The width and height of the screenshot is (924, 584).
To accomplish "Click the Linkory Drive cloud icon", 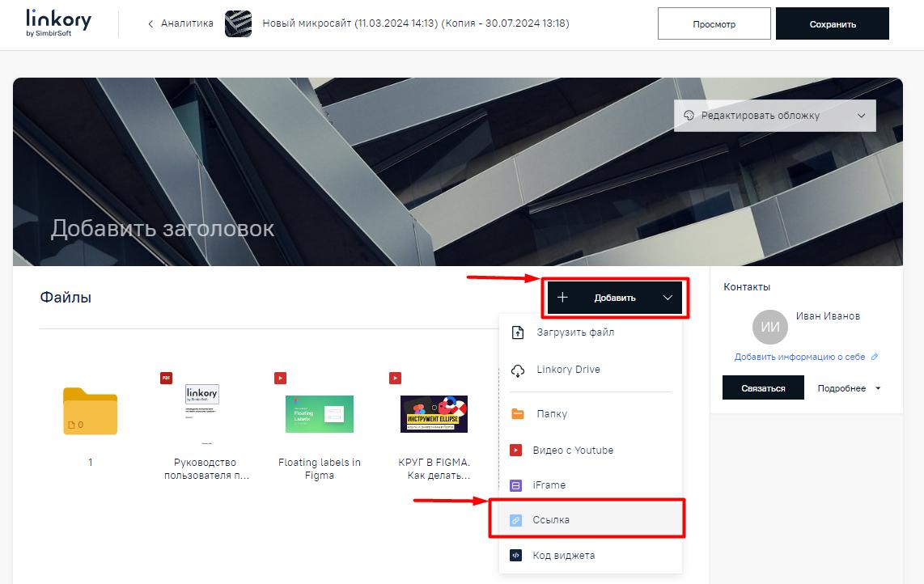I will pyautogui.click(x=518, y=370).
